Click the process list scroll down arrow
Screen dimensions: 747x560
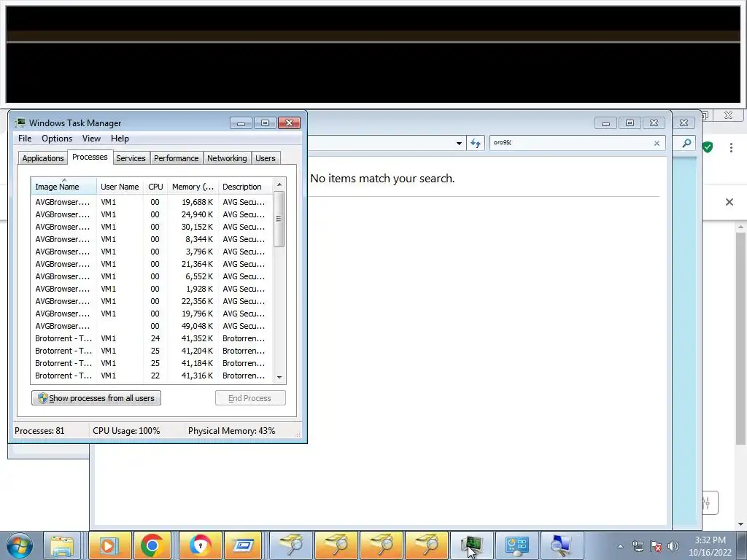[279, 377]
